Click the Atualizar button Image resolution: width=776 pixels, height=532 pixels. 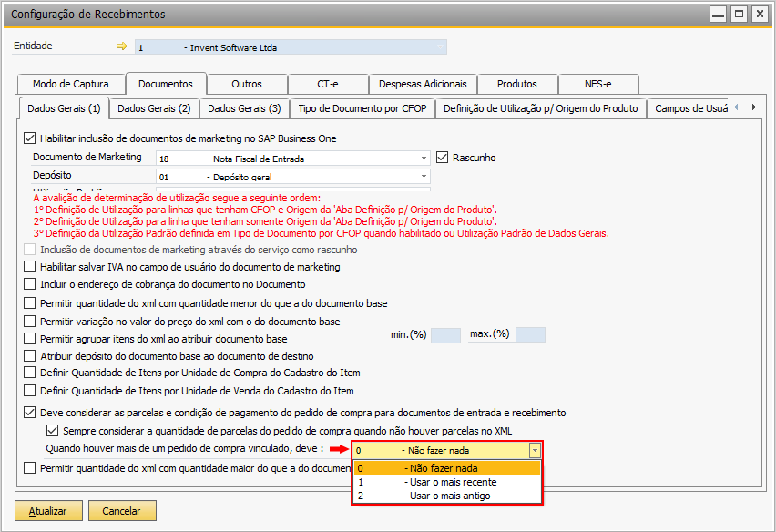48,511
